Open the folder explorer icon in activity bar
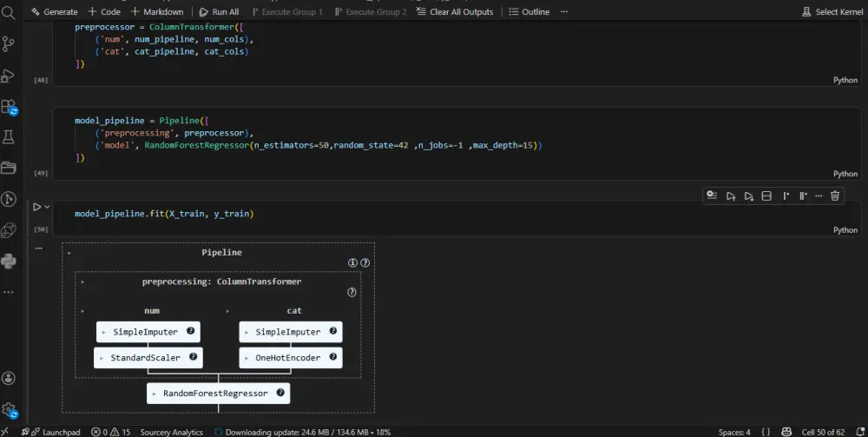 [x=9, y=168]
